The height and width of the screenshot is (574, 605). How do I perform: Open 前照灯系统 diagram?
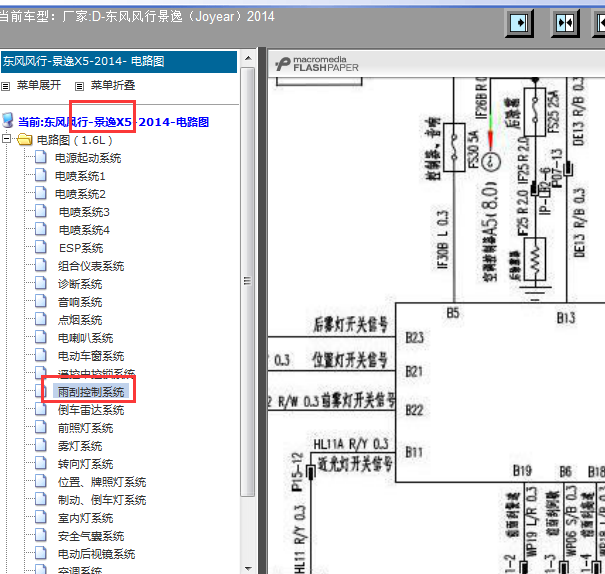click(x=85, y=428)
